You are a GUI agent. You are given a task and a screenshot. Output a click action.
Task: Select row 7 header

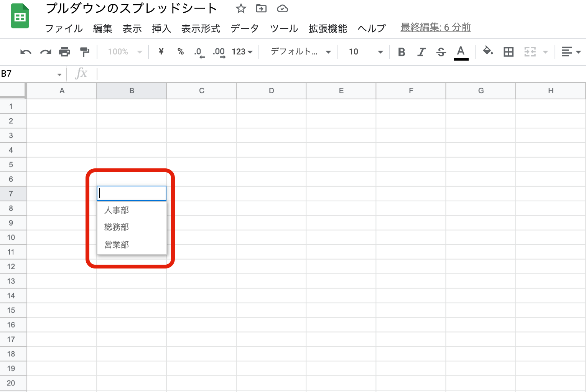pos(13,194)
